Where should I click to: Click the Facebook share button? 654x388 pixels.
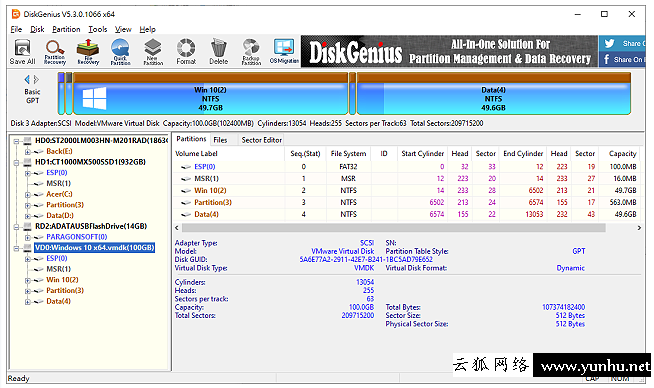(x=622, y=60)
